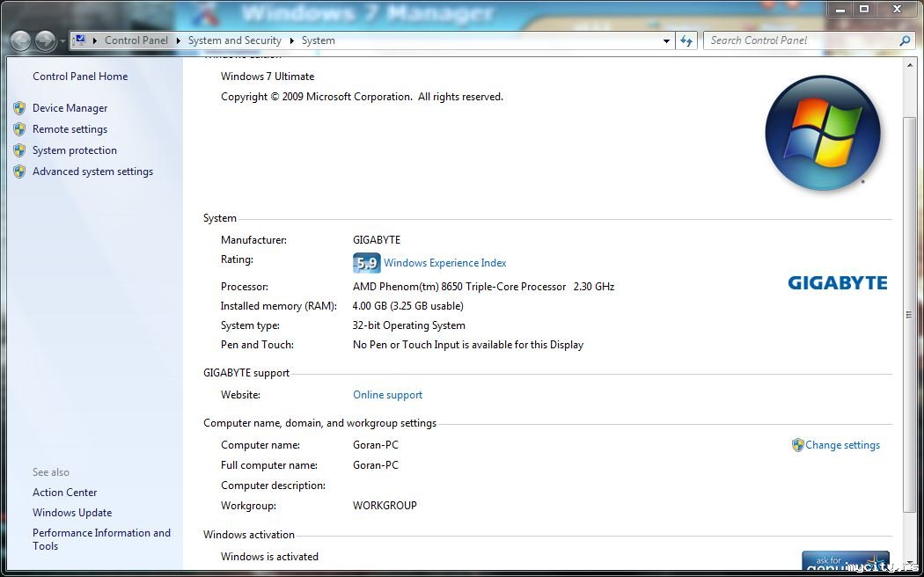Screen dimensions: 924x577
Task: Select Control Panel breadcrumb
Action: coord(136,40)
